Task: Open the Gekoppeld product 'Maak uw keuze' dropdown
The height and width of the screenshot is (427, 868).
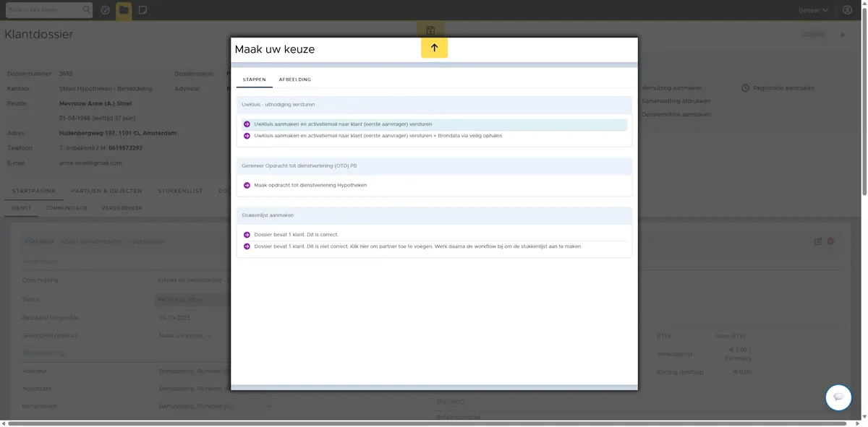Action: [x=185, y=335]
